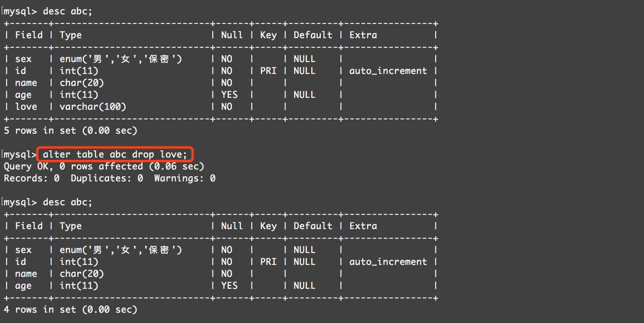644x323 pixels.
Task: Click the YES null value in the five-row table
Action: (229, 95)
